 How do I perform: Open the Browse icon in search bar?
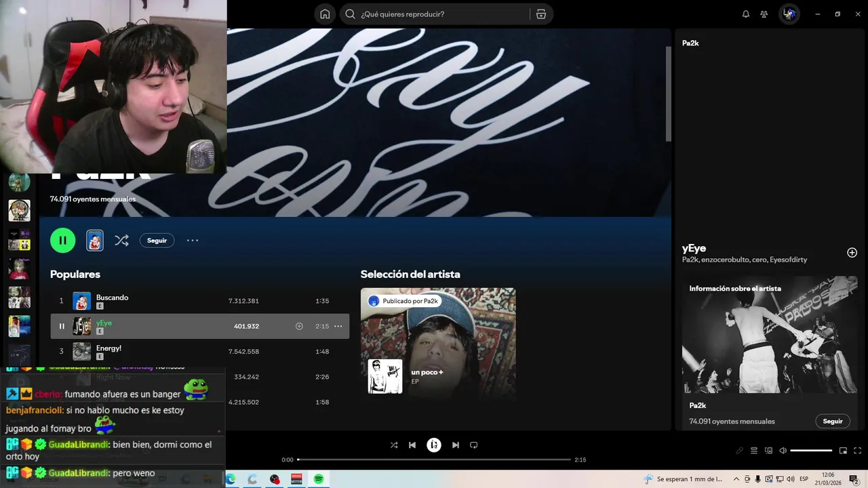(x=540, y=14)
